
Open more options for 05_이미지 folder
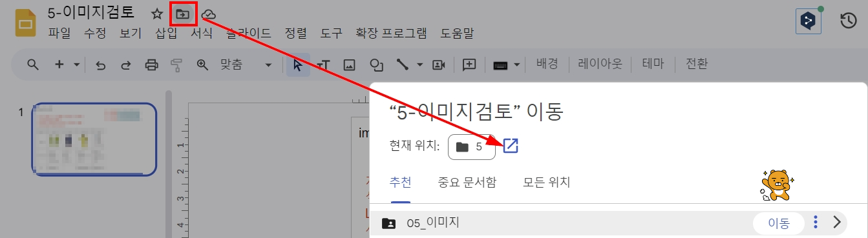point(816,223)
